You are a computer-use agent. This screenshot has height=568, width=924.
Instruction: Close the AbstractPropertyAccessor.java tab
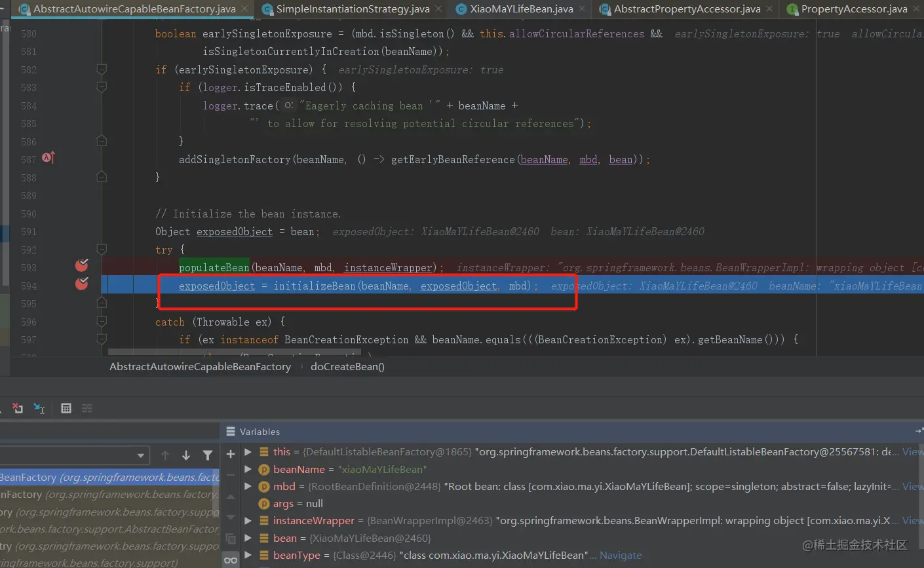[770, 9]
